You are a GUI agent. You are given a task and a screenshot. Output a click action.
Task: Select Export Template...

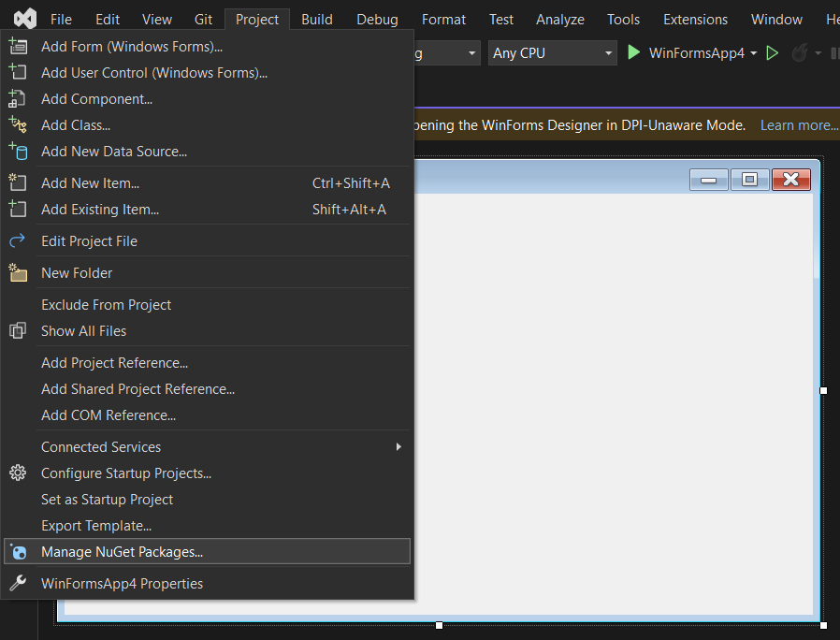click(207, 525)
